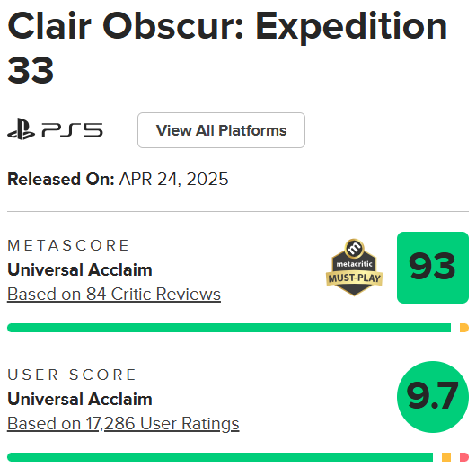Click Universal Acclaim text under User Score

(x=80, y=399)
